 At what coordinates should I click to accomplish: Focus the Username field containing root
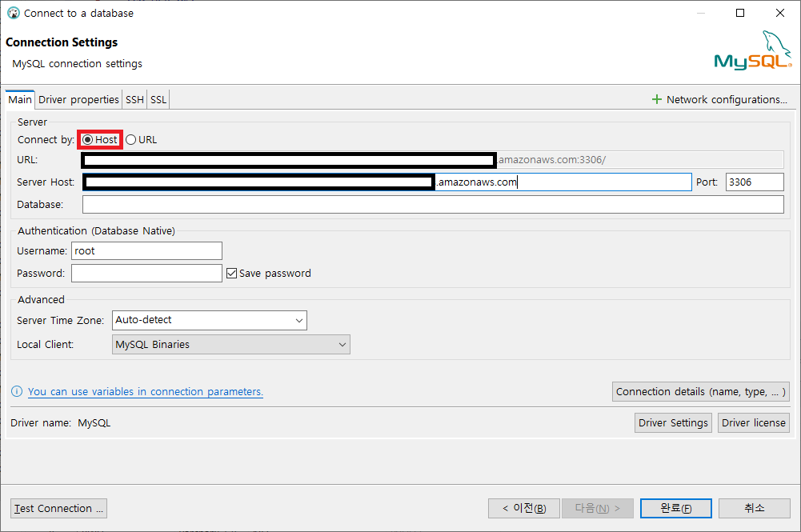(x=146, y=251)
